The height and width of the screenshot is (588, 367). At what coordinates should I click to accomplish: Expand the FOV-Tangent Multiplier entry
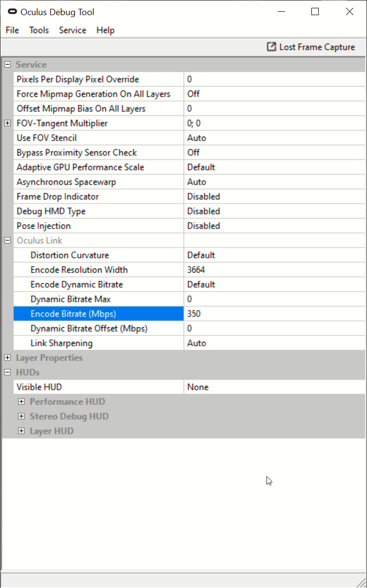click(6, 123)
